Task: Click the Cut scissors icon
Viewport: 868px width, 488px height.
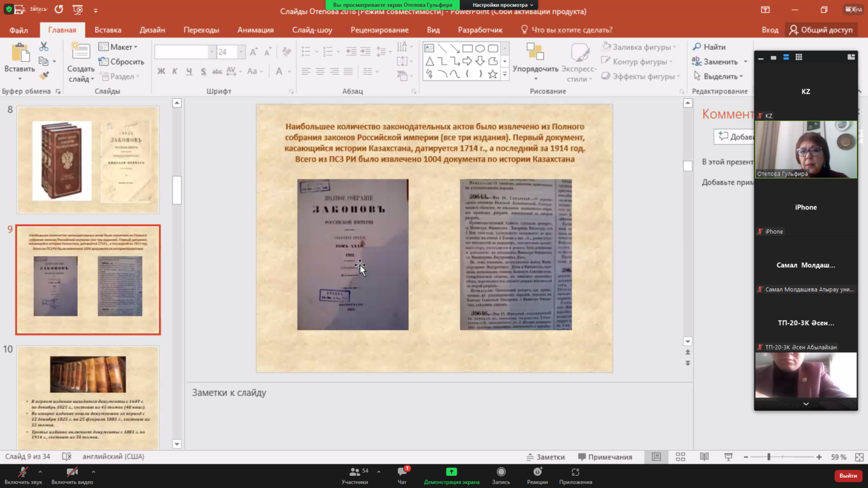Action: (44, 47)
